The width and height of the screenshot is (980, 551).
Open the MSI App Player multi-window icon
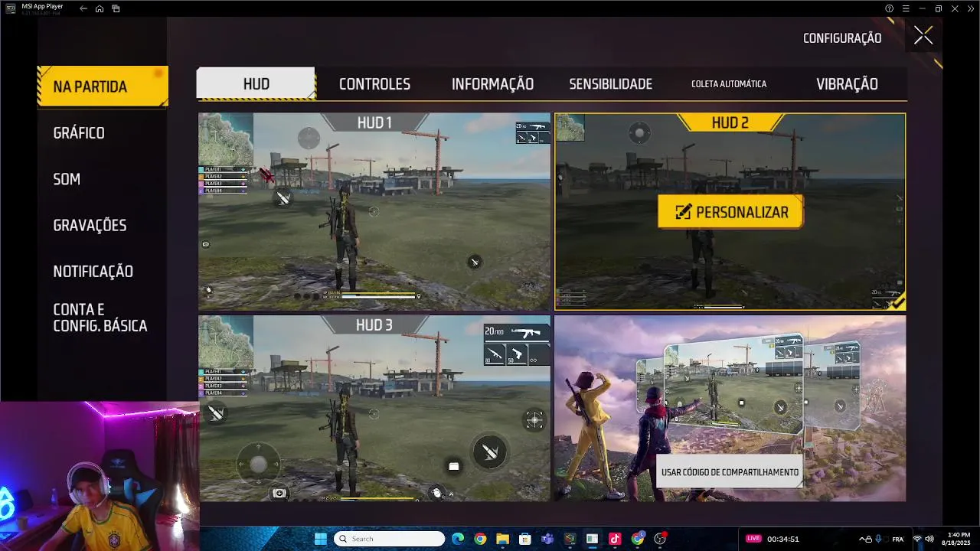116,8
